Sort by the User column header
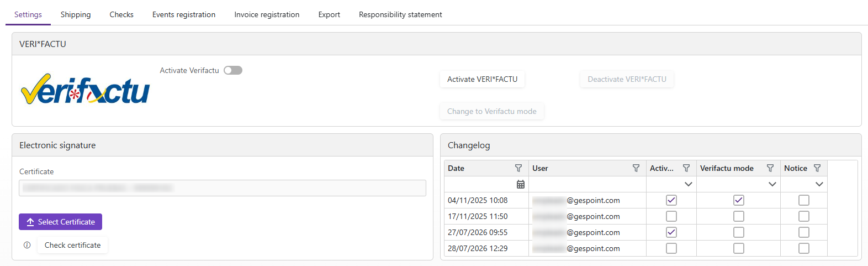Screen dimensions: 868x266 pyautogui.click(x=540, y=168)
